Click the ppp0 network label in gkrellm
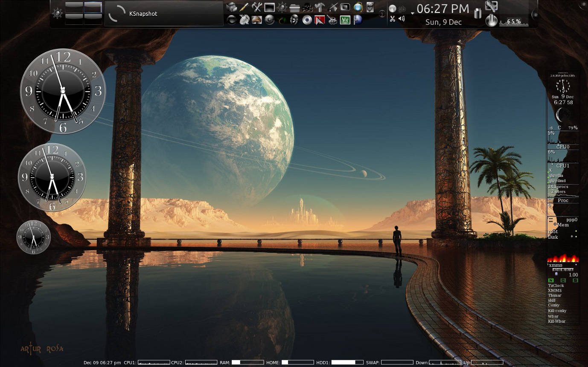This screenshot has height=367, width=588. 572,220
